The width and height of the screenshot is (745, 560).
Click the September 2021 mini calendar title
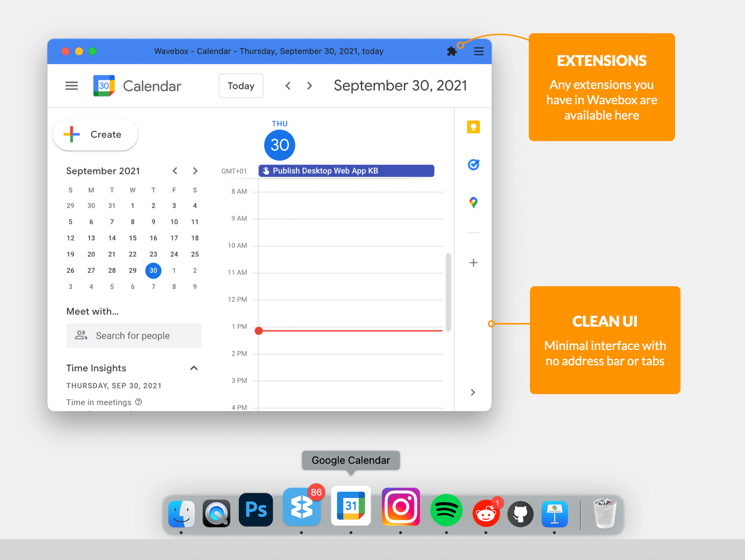pos(103,171)
